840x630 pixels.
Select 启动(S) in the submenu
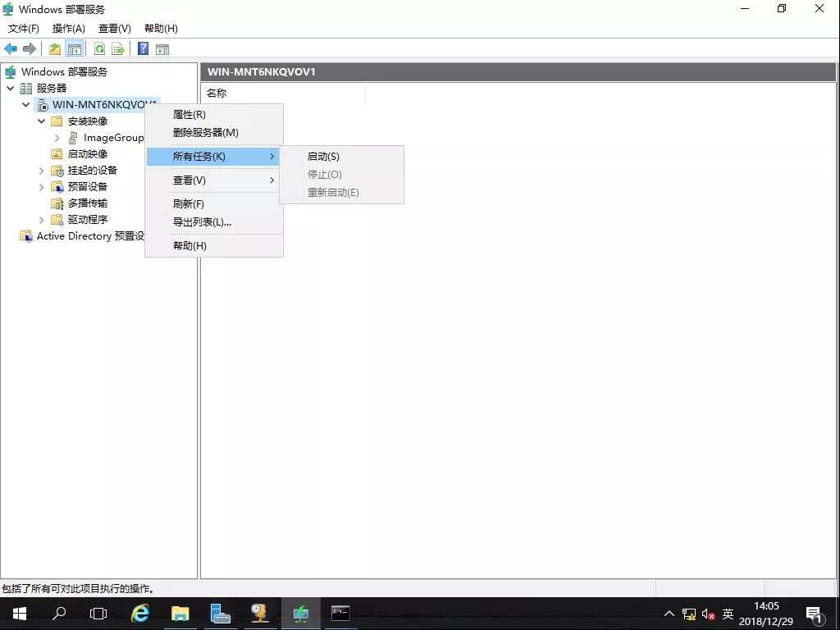[x=323, y=157]
